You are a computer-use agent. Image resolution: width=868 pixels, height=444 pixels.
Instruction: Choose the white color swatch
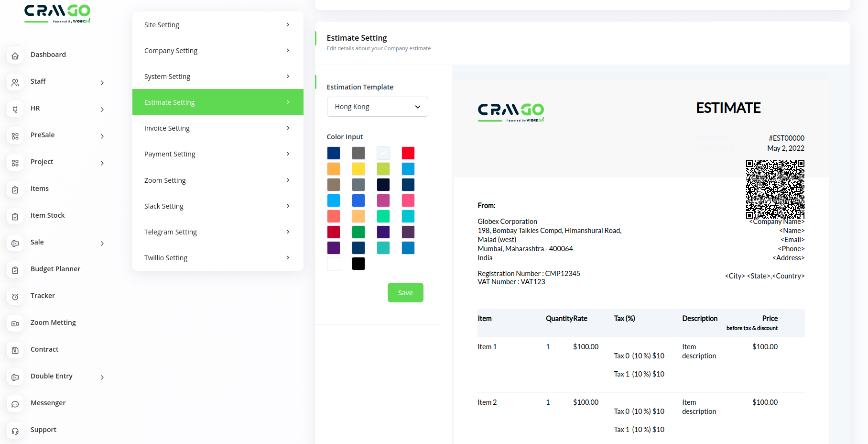click(334, 264)
